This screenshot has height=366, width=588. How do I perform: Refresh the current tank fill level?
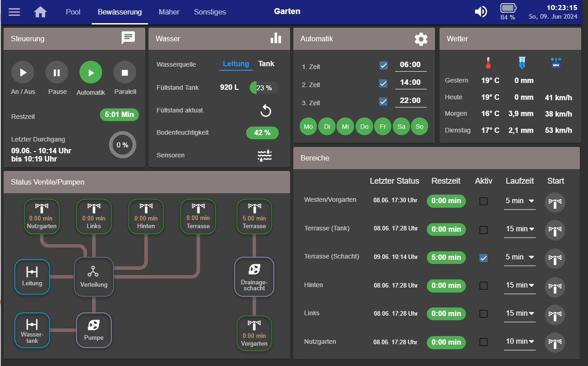pyautogui.click(x=265, y=110)
